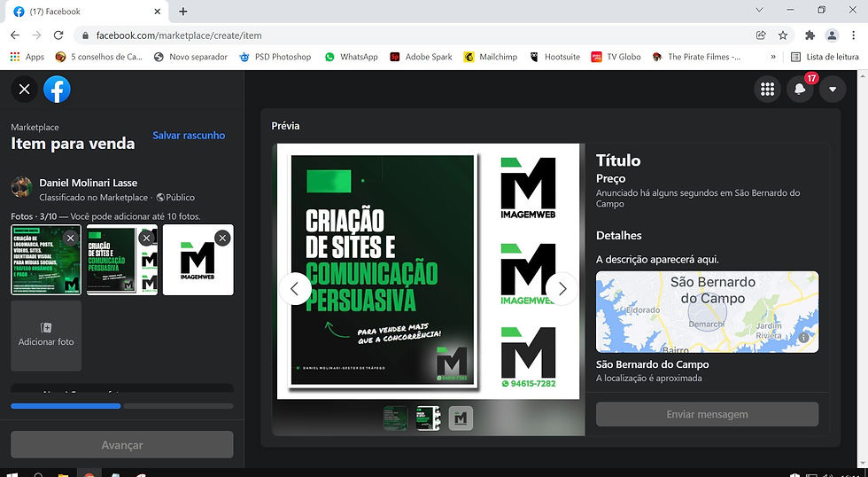
Task: Close the Facebook browser tab
Action: pyautogui.click(x=158, y=11)
